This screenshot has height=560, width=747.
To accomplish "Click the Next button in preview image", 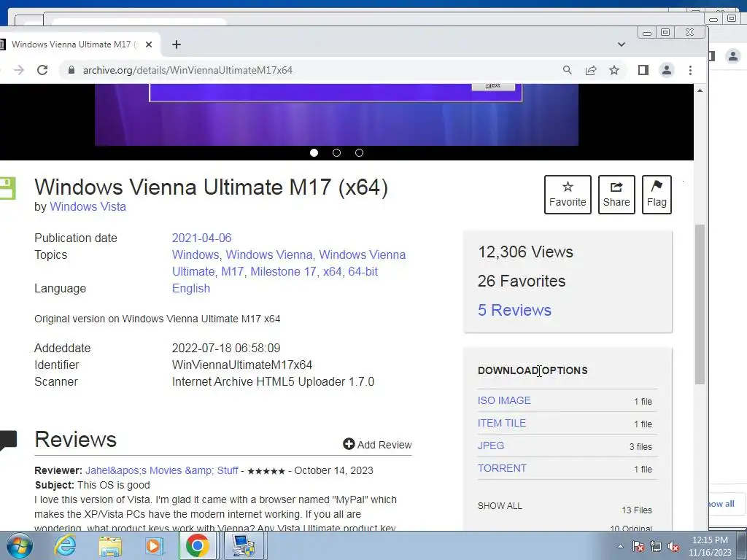I will coord(493,86).
